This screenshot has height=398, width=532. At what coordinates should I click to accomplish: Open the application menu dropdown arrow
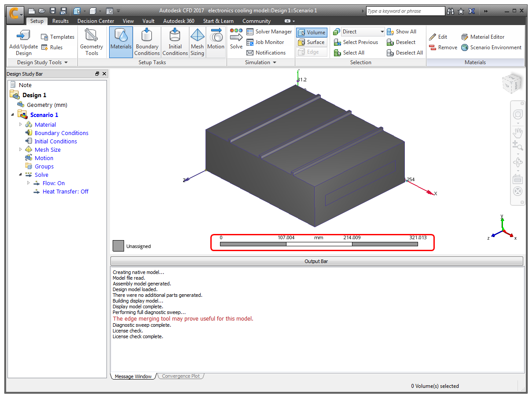(x=22, y=15)
